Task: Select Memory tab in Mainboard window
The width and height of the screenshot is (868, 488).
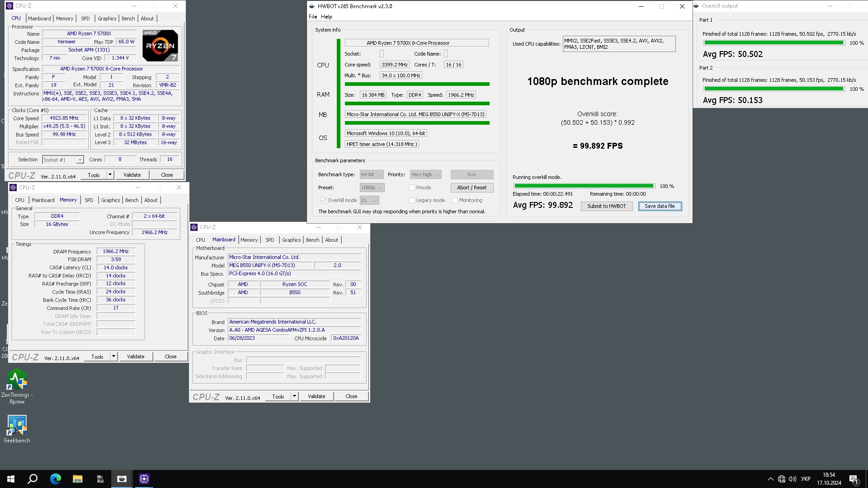Action: point(249,240)
